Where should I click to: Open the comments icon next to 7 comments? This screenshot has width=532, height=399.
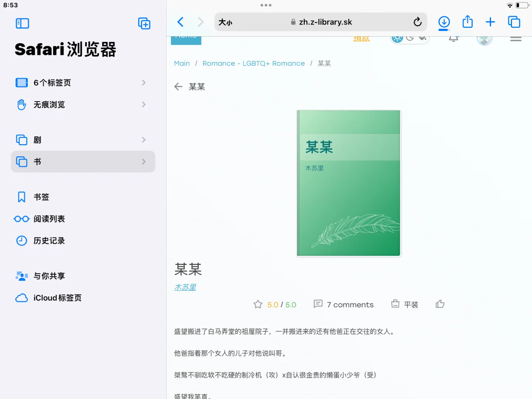pos(318,304)
